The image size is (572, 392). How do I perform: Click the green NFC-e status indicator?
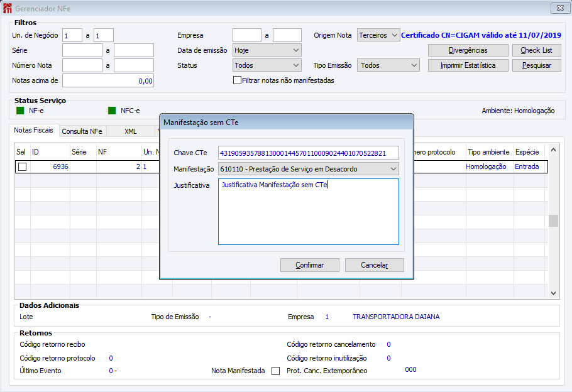pyautogui.click(x=112, y=111)
